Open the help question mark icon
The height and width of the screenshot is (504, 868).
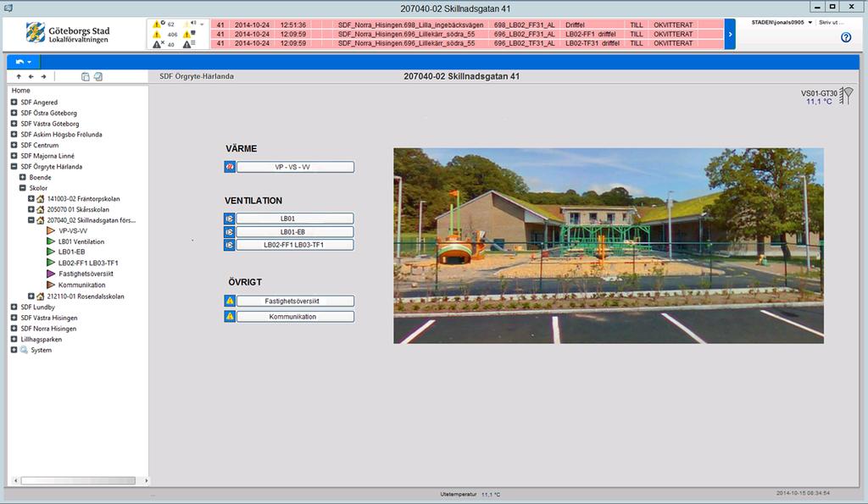tap(846, 37)
